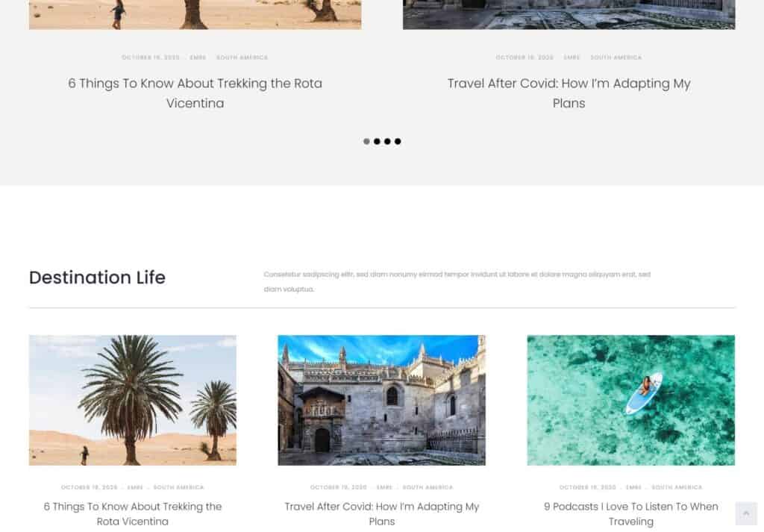Viewport: 764px width, 532px height.
Task: Click the carousel desert image at top left
Action: (x=195, y=15)
